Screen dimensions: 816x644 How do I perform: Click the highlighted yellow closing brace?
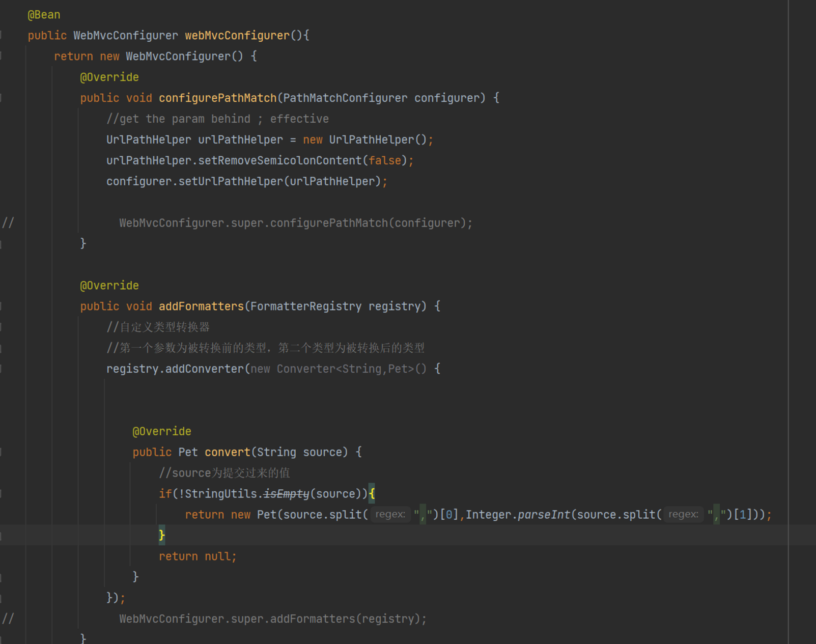[162, 535]
